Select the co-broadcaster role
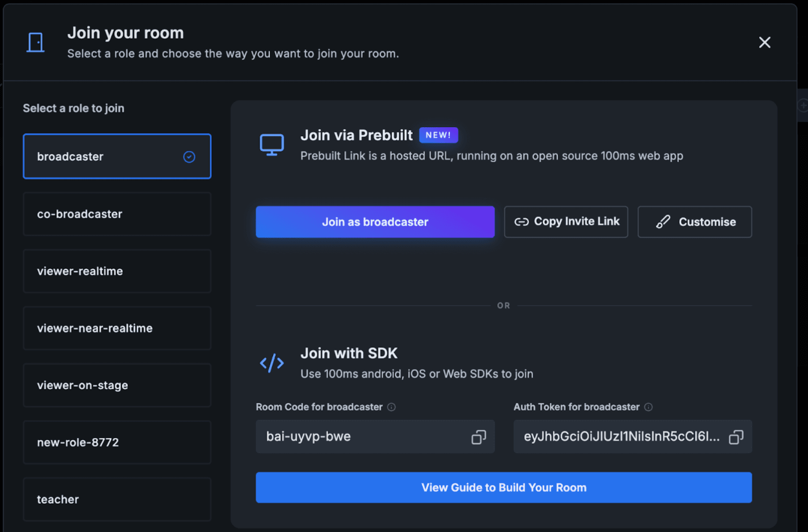The height and width of the screenshot is (532, 808). pos(117,214)
